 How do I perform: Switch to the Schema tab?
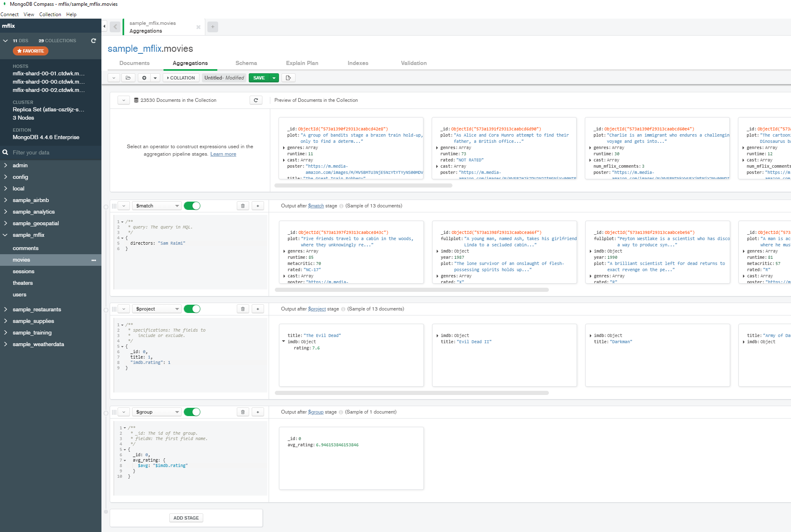pyautogui.click(x=246, y=63)
